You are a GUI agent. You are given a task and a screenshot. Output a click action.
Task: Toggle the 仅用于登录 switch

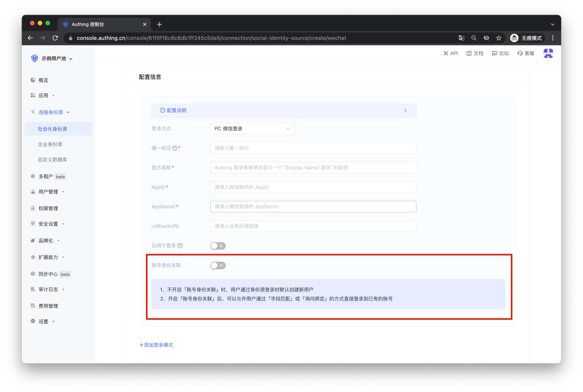tap(218, 246)
